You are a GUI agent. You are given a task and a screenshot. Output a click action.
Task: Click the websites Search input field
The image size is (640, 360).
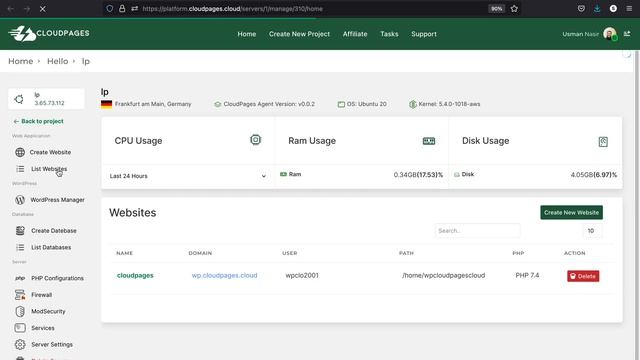click(x=477, y=231)
